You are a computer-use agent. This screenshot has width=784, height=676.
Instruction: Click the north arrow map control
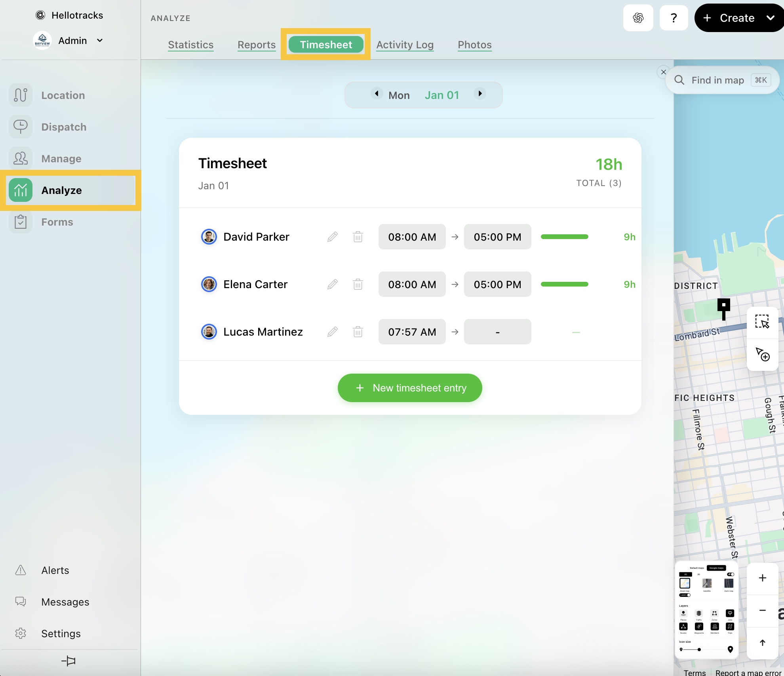click(762, 643)
